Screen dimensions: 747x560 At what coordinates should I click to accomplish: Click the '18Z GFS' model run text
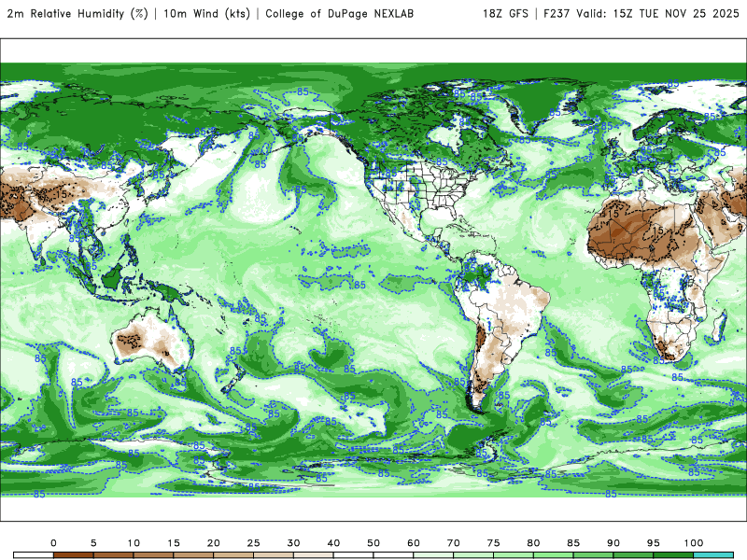click(x=505, y=14)
